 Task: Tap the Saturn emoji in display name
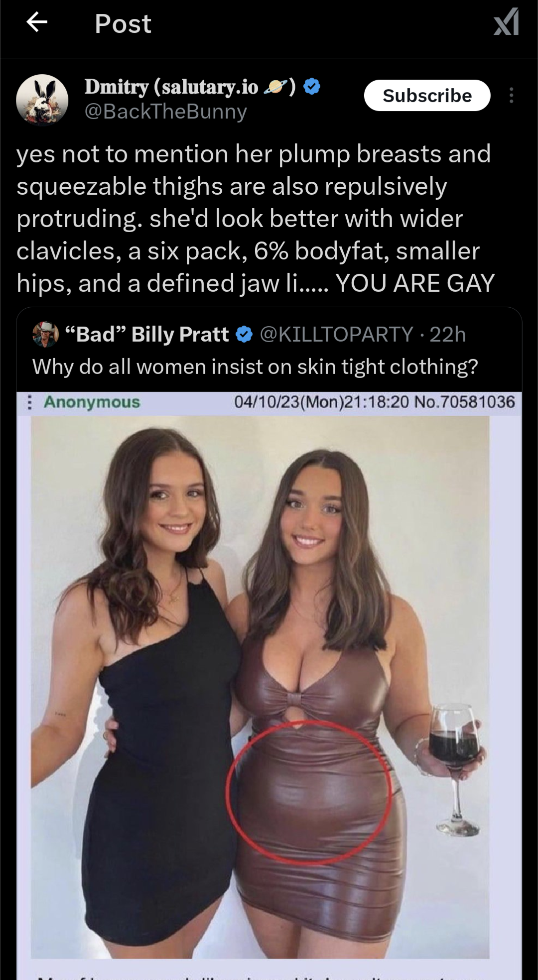pos(275,87)
